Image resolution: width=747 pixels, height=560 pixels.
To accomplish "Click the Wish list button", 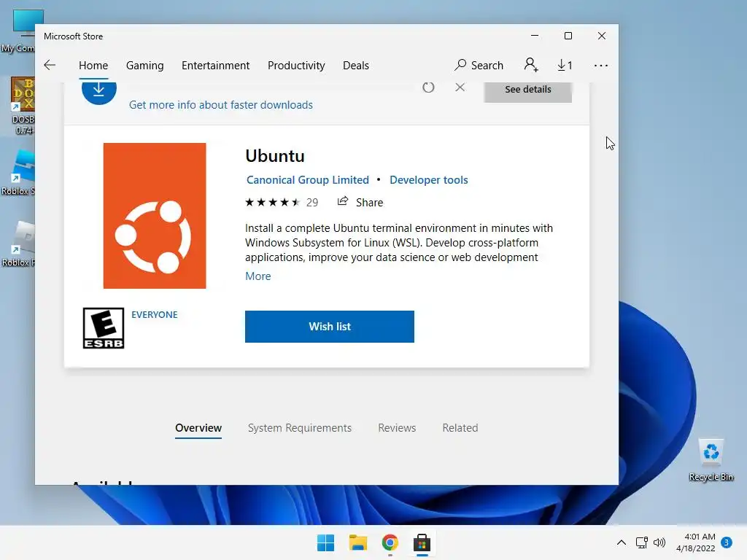I will (x=330, y=327).
